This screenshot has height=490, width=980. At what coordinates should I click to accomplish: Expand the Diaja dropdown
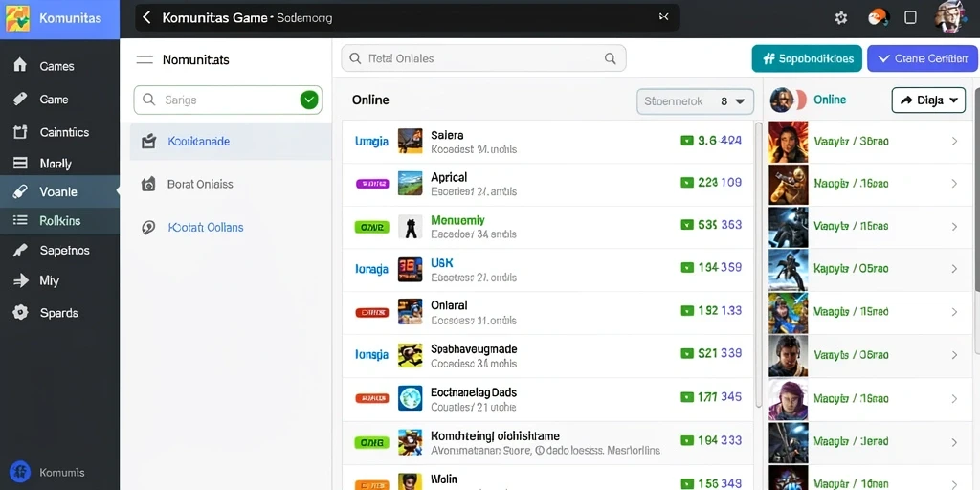928,100
